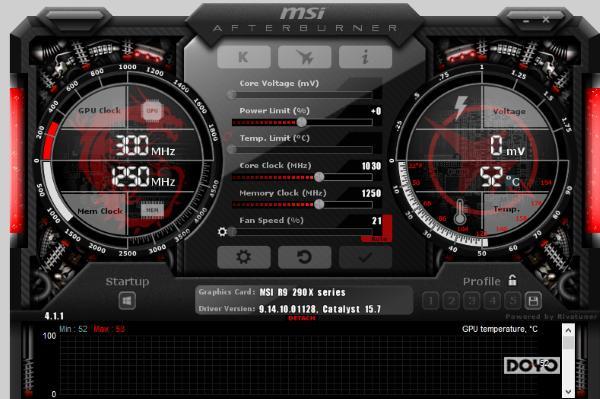Reset settings with the circular arrow button
The image size is (600, 399).
click(305, 257)
